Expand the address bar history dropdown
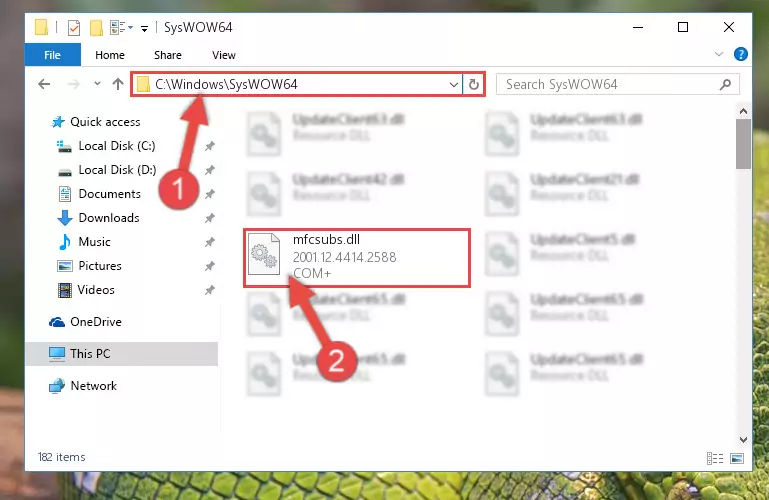This screenshot has width=769, height=500. pyautogui.click(x=454, y=85)
